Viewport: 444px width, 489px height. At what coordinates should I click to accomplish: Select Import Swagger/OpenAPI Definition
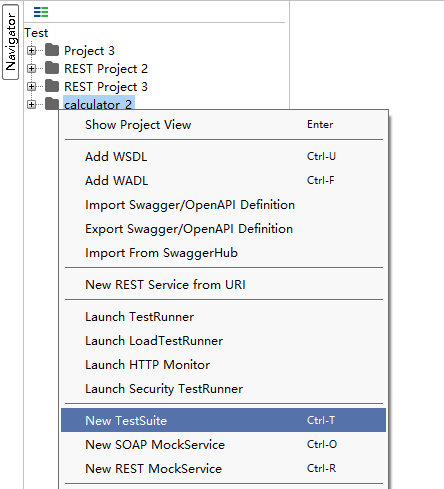pyautogui.click(x=223, y=205)
